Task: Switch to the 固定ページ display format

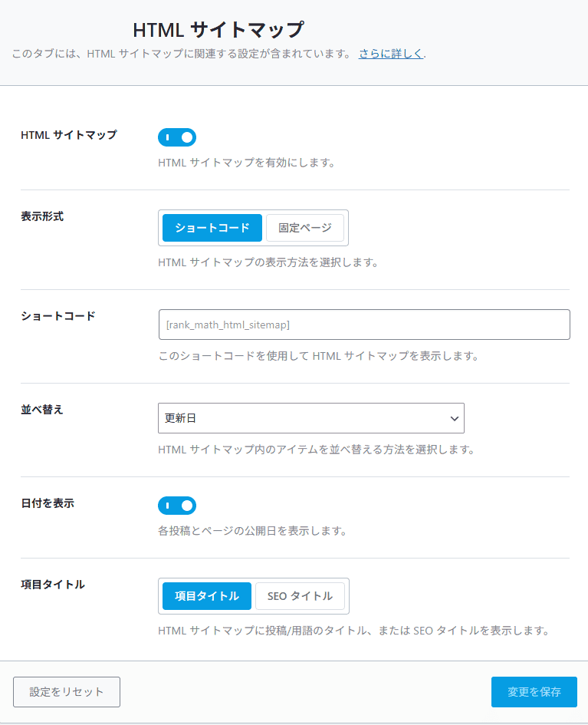Action: pos(305,228)
